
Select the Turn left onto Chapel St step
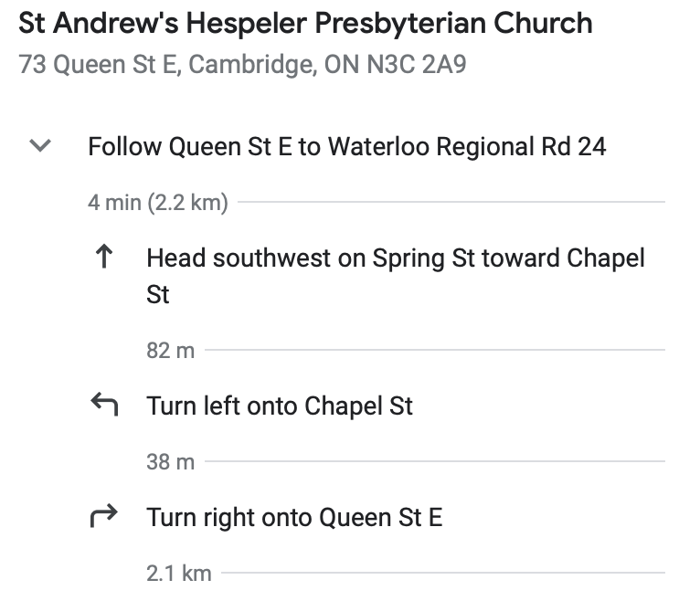click(x=280, y=406)
